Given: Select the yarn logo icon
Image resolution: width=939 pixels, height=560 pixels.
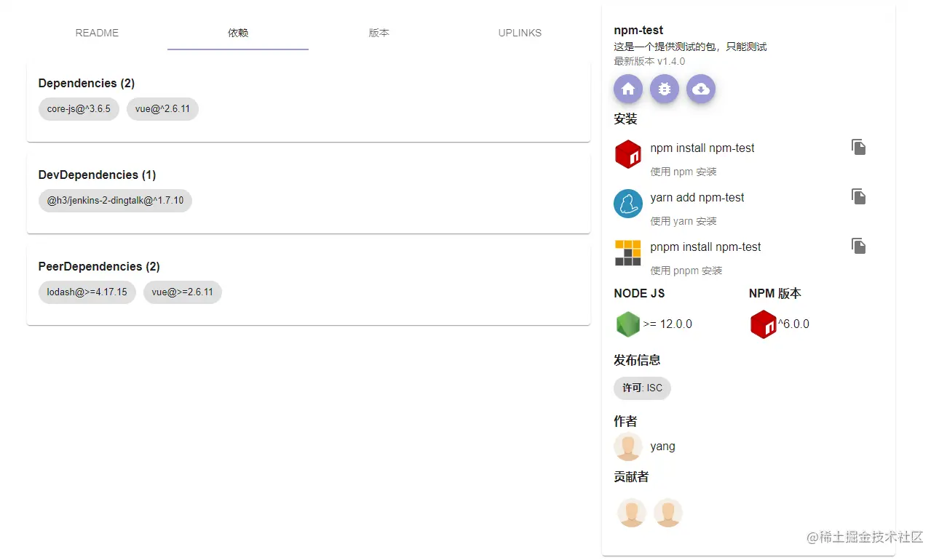Looking at the screenshot, I should coord(627,204).
